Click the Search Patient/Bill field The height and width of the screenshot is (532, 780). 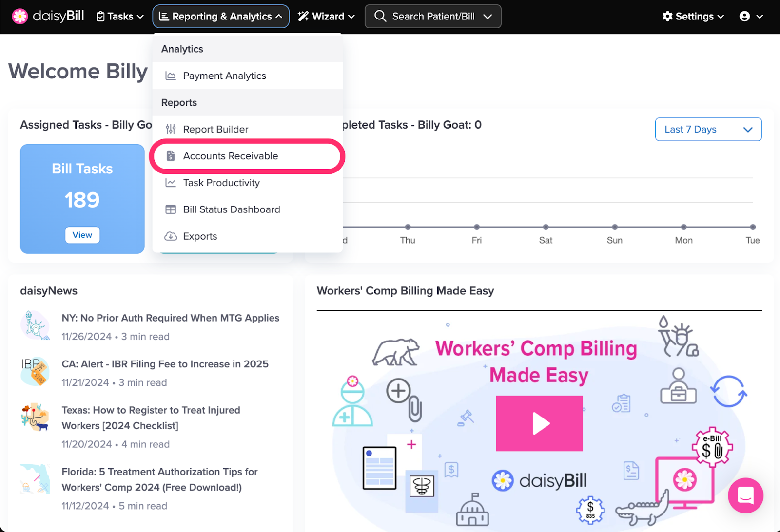point(433,17)
